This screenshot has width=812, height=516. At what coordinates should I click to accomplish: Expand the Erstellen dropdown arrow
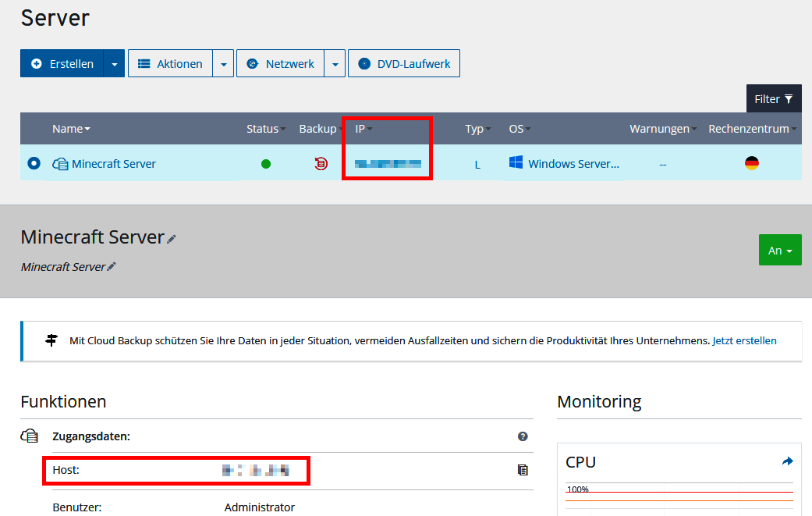(x=114, y=64)
